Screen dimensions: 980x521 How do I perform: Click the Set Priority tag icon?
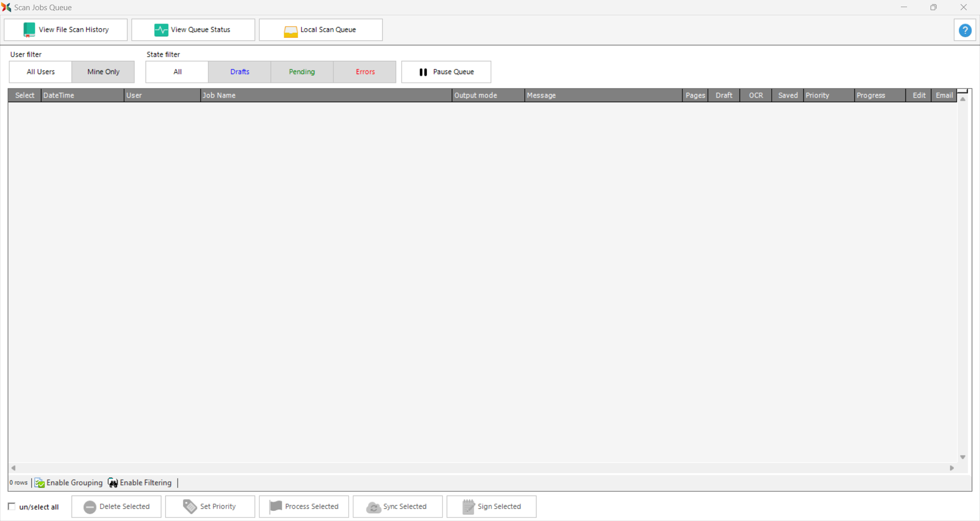190,506
